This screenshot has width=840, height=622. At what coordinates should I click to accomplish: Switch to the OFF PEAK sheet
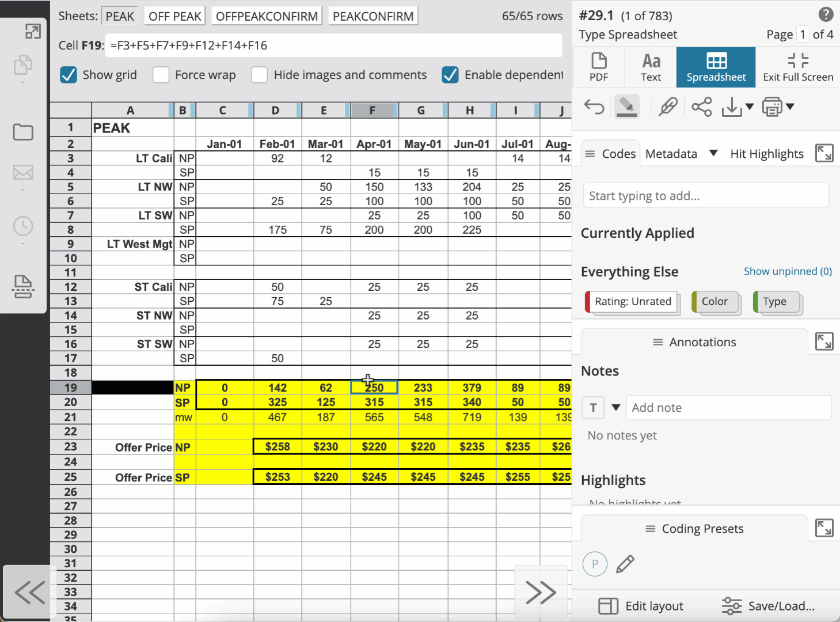175,16
